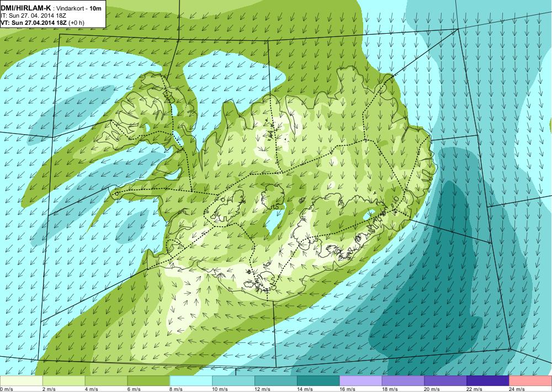Click the "16 m/s" legend label
The image size is (552, 392).
pos(347,389)
